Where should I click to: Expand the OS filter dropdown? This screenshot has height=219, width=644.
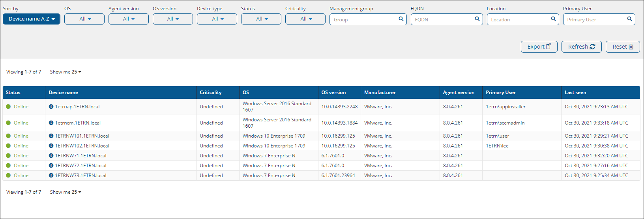[84, 19]
